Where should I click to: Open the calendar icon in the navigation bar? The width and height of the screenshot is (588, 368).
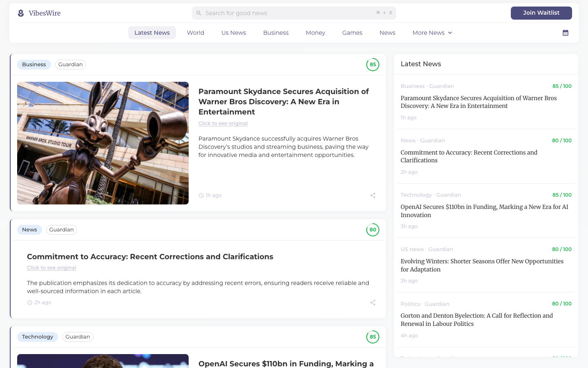tap(565, 32)
